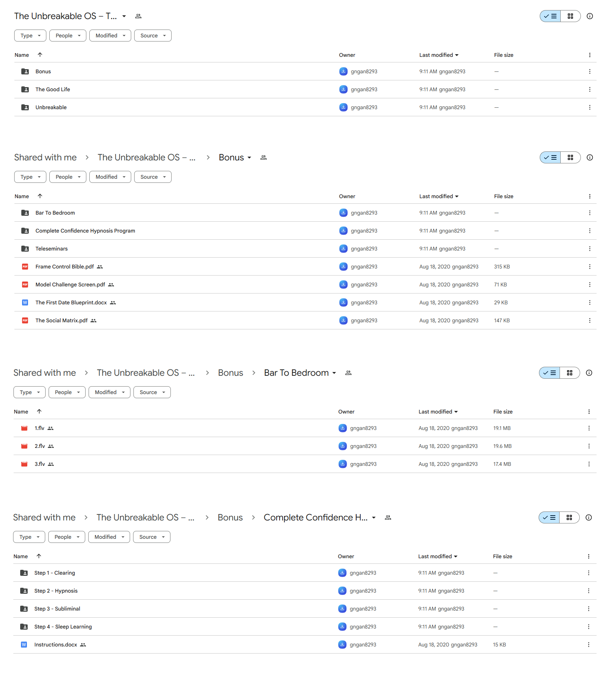The width and height of the screenshot is (616, 673).
Task: Expand the Bonus folder title dropdown arrow
Action: pyautogui.click(x=249, y=157)
